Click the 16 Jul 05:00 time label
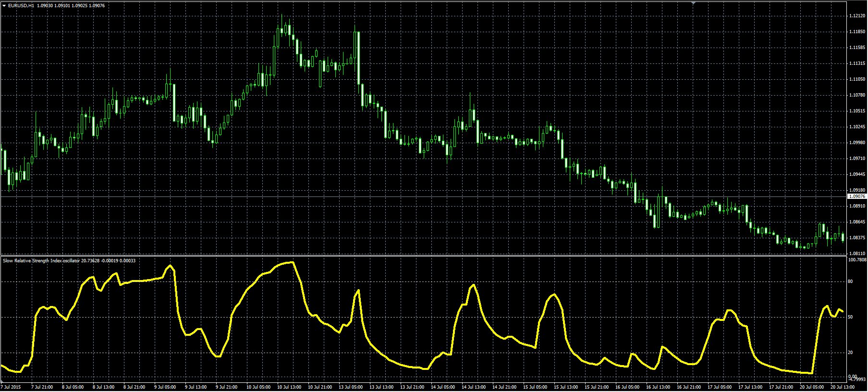Screen dimensions: 868x392 (627, 387)
